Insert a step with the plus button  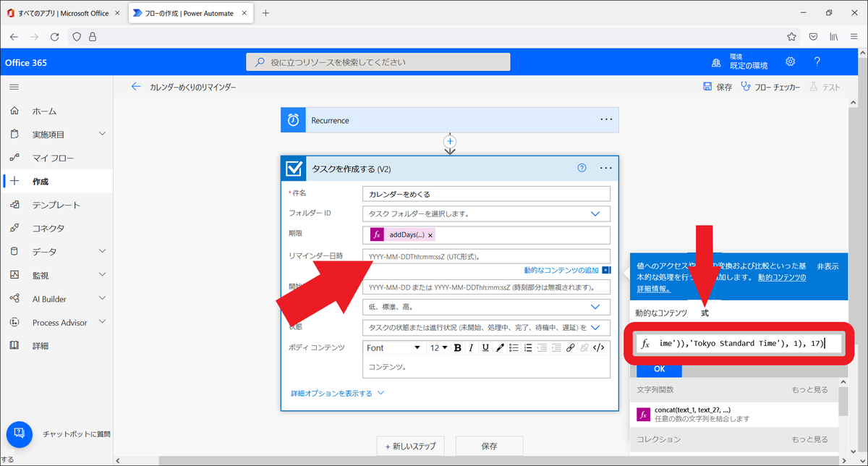point(450,141)
